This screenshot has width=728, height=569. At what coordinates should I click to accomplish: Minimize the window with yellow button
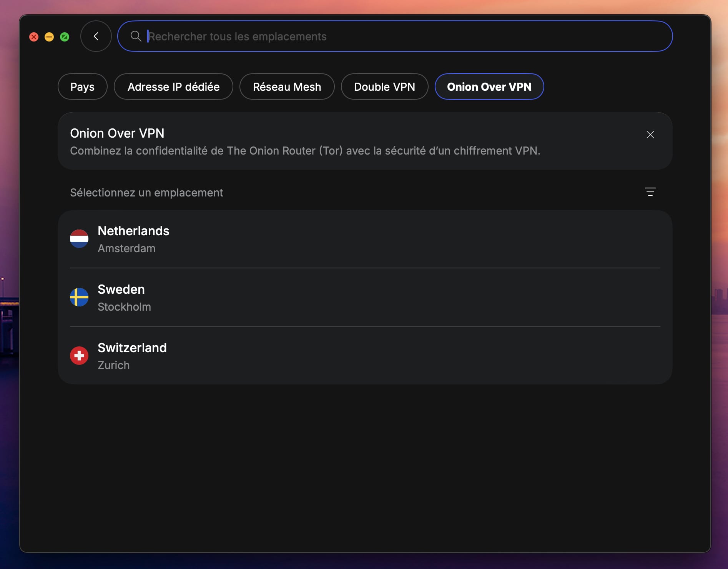pos(49,37)
